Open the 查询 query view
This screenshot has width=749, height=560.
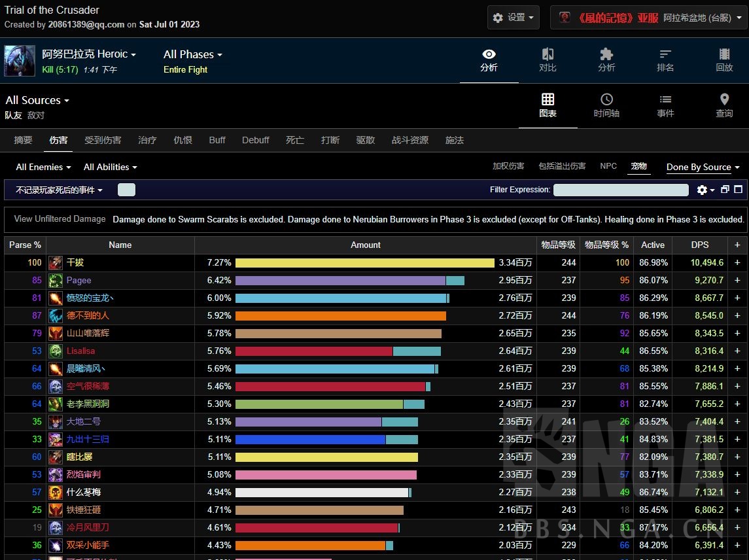tap(724, 106)
